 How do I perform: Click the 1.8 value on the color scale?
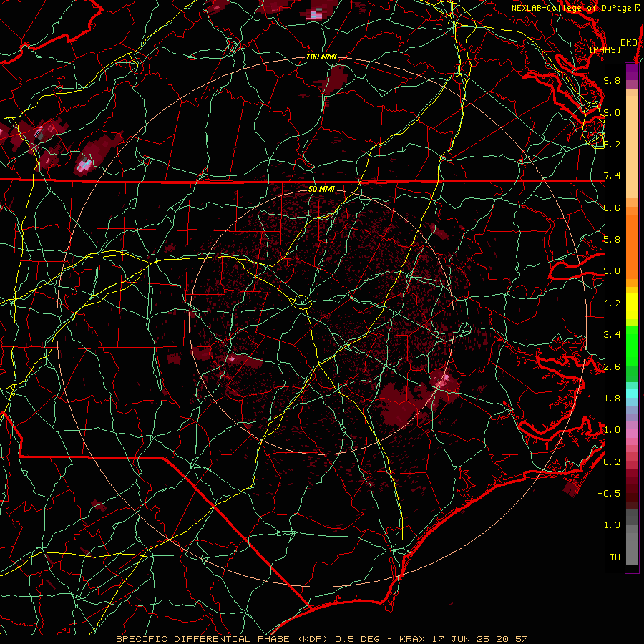click(x=612, y=399)
